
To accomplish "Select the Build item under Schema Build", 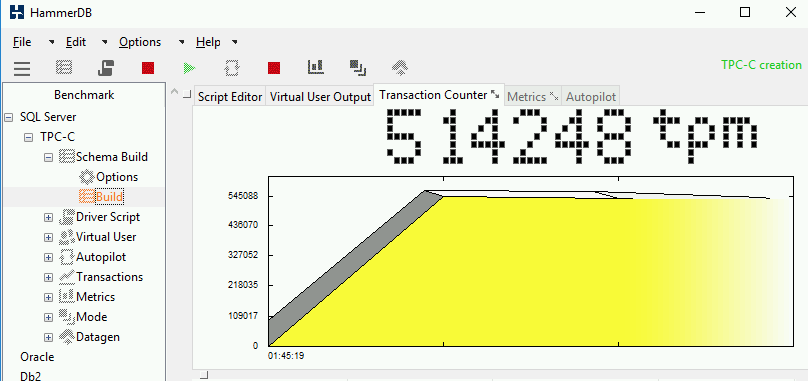I will [109, 197].
